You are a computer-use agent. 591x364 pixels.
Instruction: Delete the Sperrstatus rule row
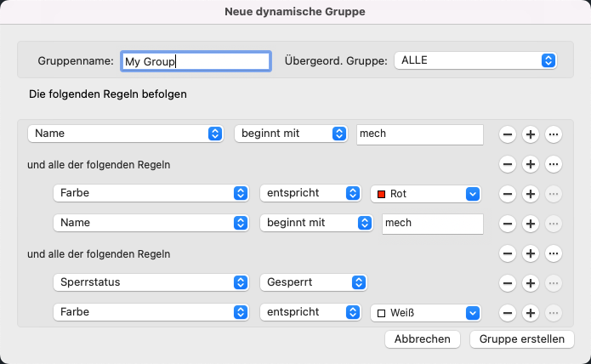[507, 282]
